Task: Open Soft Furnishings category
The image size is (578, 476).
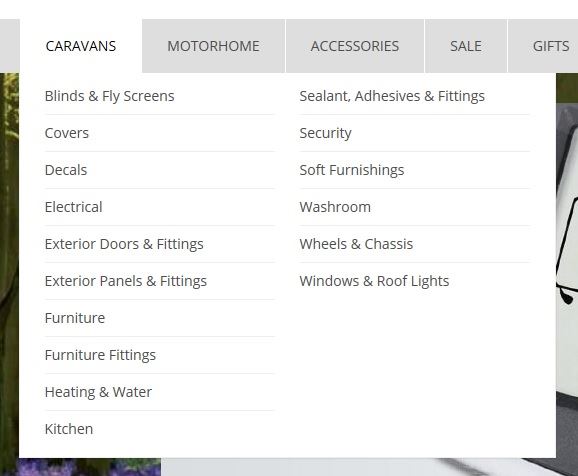Action: (352, 170)
